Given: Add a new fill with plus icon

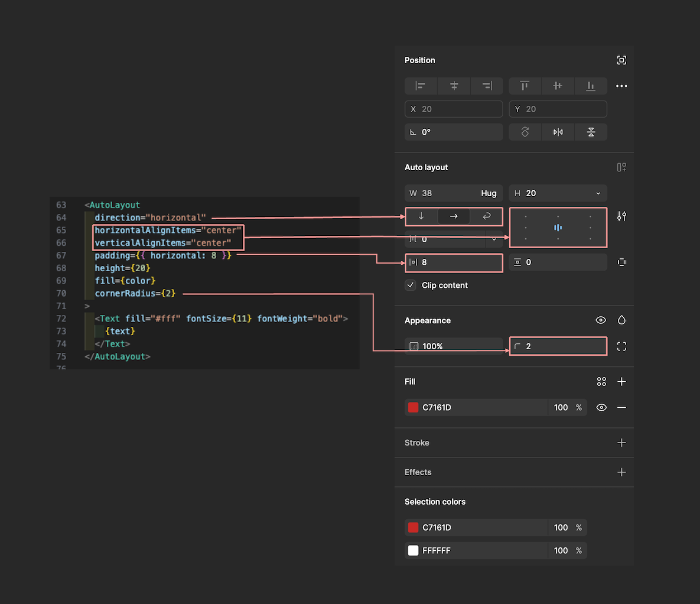Looking at the screenshot, I should tap(621, 382).
